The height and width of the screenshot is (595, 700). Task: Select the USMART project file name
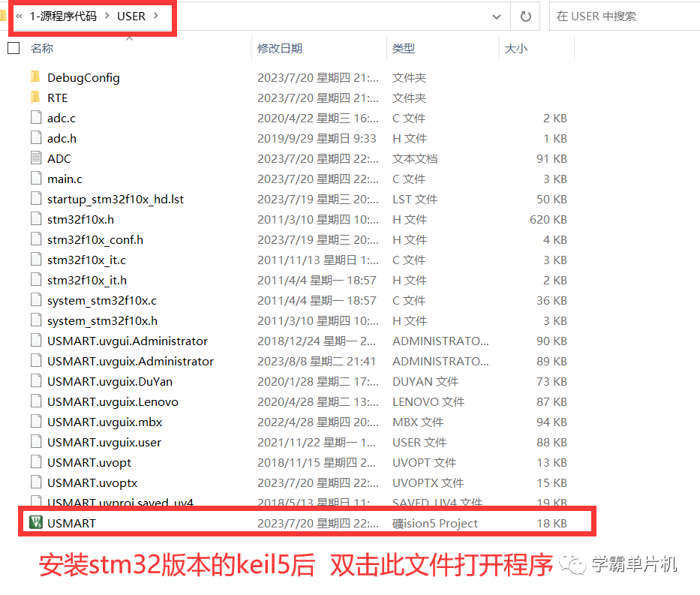(x=71, y=523)
